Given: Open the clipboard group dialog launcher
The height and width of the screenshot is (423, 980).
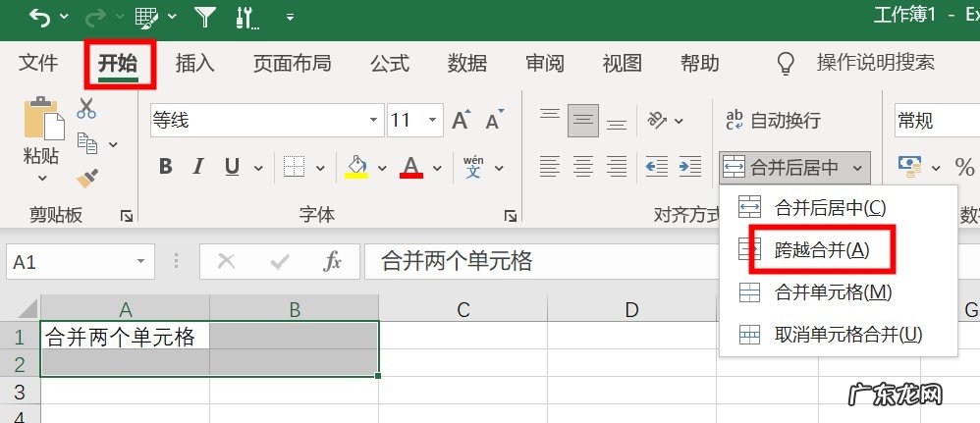Looking at the screenshot, I should [x=127, y=216].
